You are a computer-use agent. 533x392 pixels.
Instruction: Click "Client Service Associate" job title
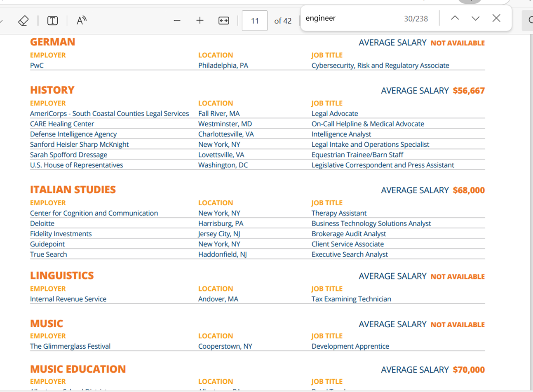click(x=348, y=244)
